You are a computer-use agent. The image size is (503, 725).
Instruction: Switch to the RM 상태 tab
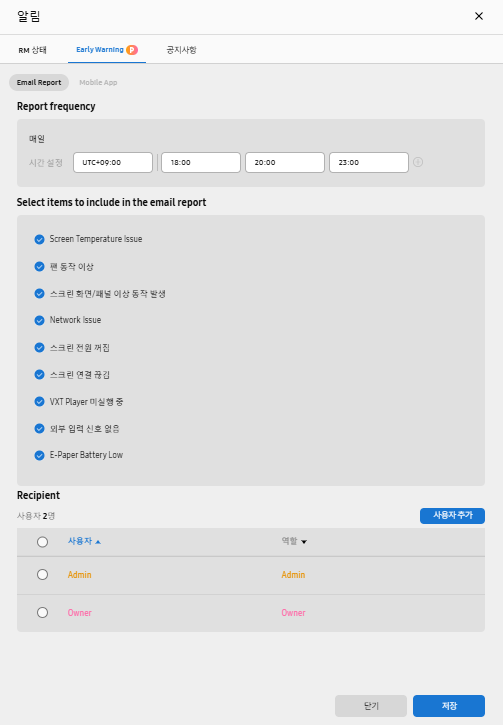click(x=32, y=50)
